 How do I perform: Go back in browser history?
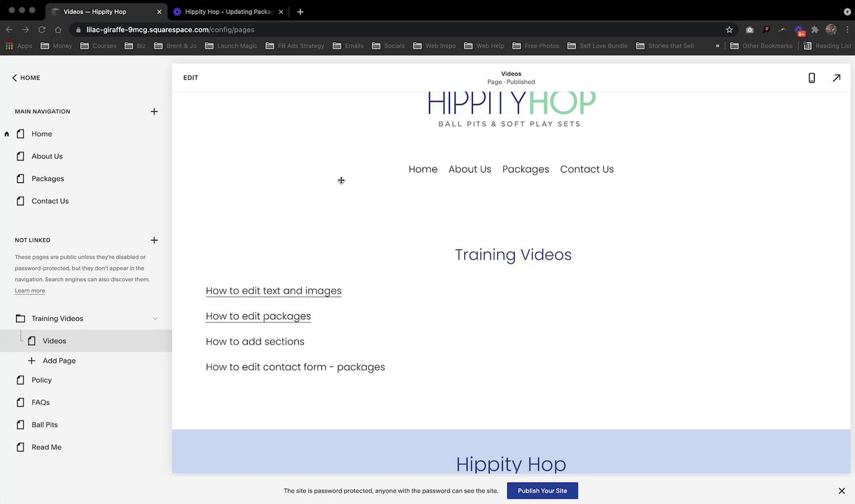[9, 29]
